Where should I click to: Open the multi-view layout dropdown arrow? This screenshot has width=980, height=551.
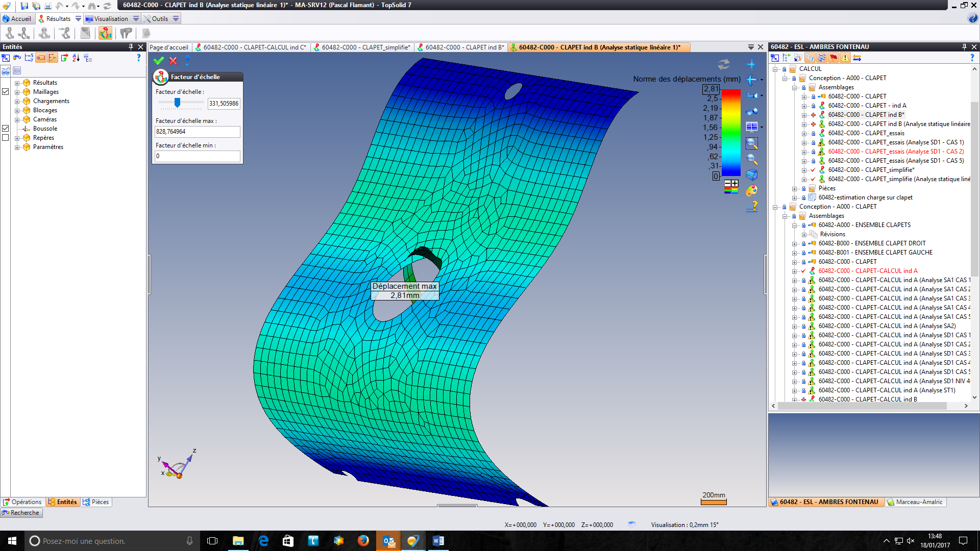pos(762,127)
